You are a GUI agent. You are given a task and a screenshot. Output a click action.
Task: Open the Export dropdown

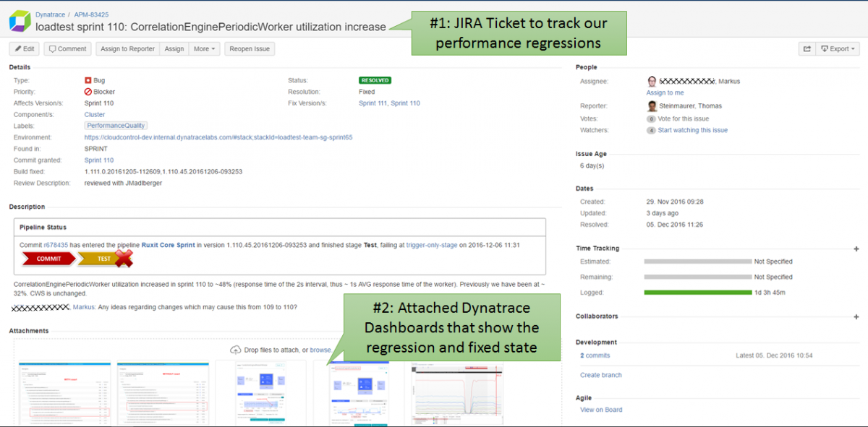[x=838, y=49]
